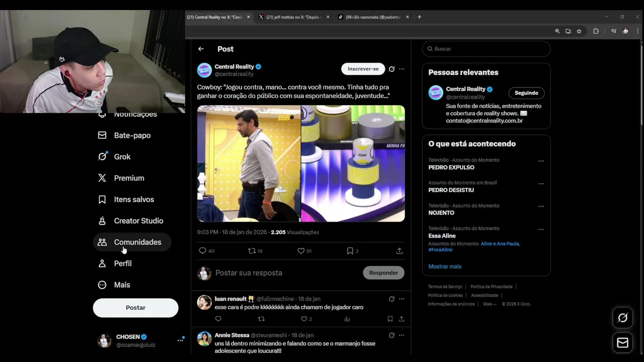Screen dimensions: 644x362
Task: Like luan renault's comment
Action: [306, 319]
